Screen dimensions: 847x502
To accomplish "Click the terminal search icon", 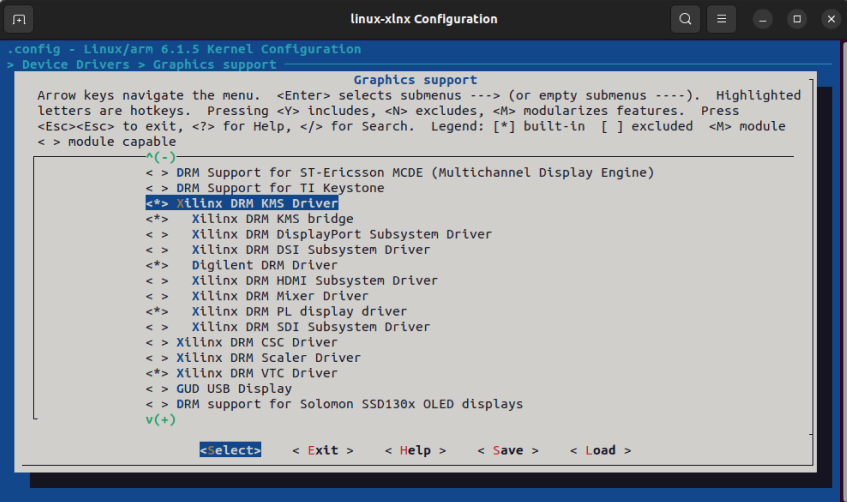I will (685, 19).
